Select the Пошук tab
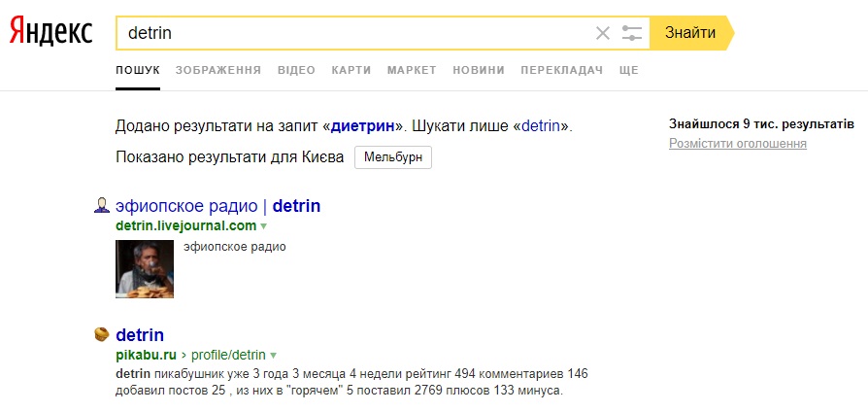Image resolution: width=868 pixels, height=412 pixels. [138, 70]
